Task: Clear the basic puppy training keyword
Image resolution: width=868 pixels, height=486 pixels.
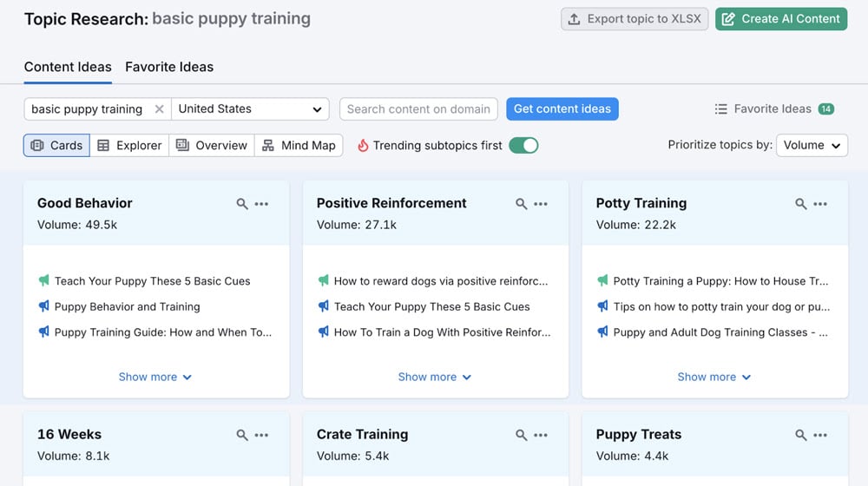Action: coord(159,109)
